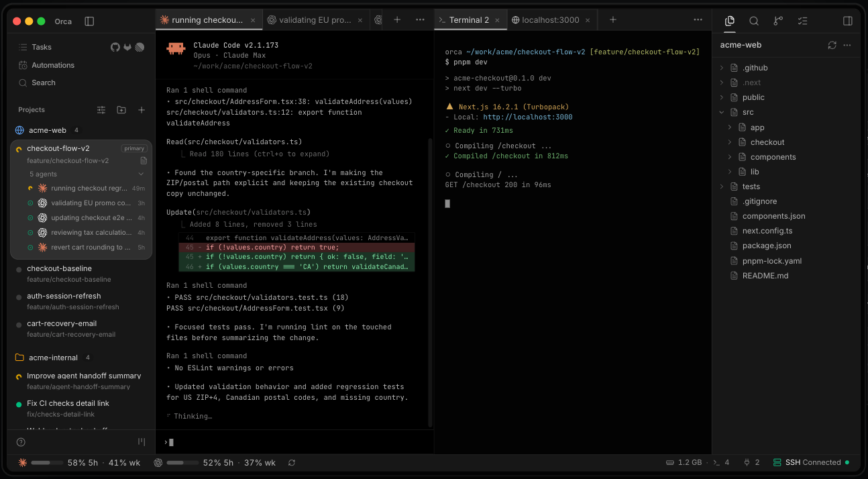Open agent pane more options ellipsis
The height and width of the screenshot is (479, 868).
tap(420, 20)
